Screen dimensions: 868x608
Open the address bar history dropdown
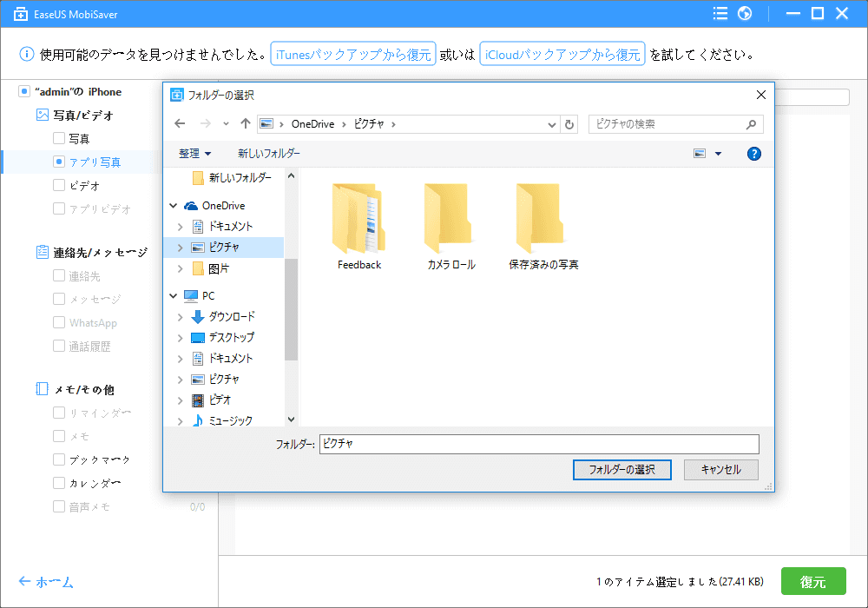click(551, 124)
